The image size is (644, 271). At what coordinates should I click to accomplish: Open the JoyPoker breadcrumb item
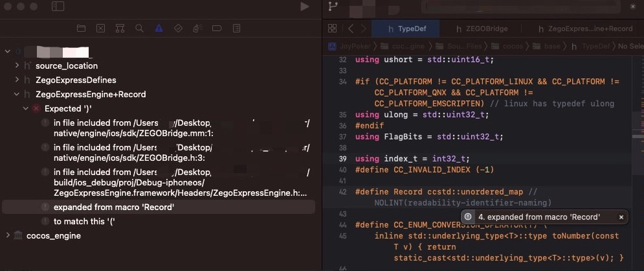350,46
